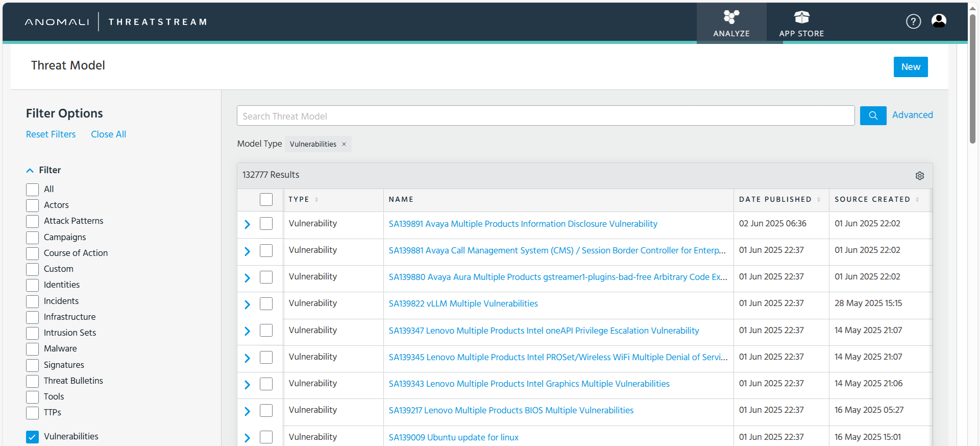Open SA139009 Ubuntu update for linux
Image resolution: width=980 pixels, height=446 pixels.
click(x=453, y=437)
